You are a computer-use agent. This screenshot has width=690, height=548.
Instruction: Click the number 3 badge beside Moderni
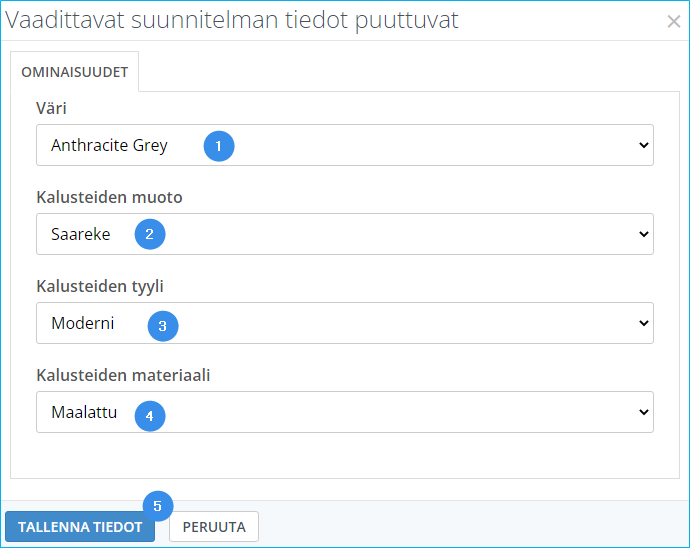pyautogui.click(x=163, y=325)
